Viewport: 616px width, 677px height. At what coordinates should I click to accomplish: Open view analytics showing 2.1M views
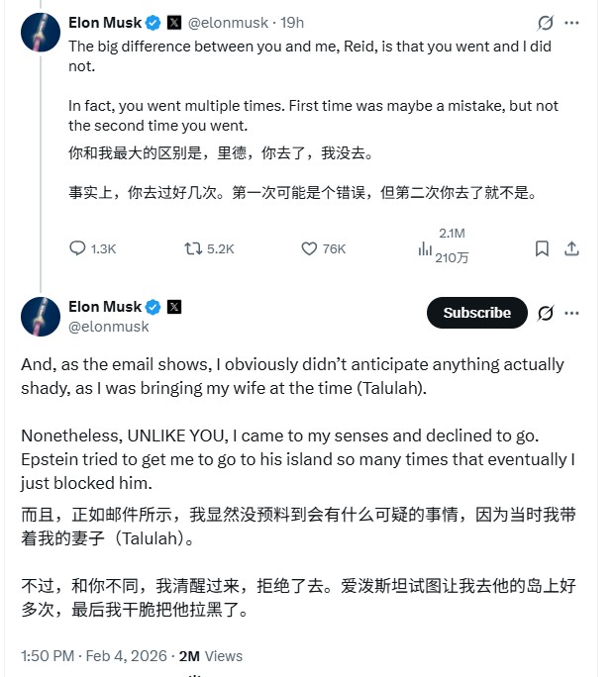425,249
